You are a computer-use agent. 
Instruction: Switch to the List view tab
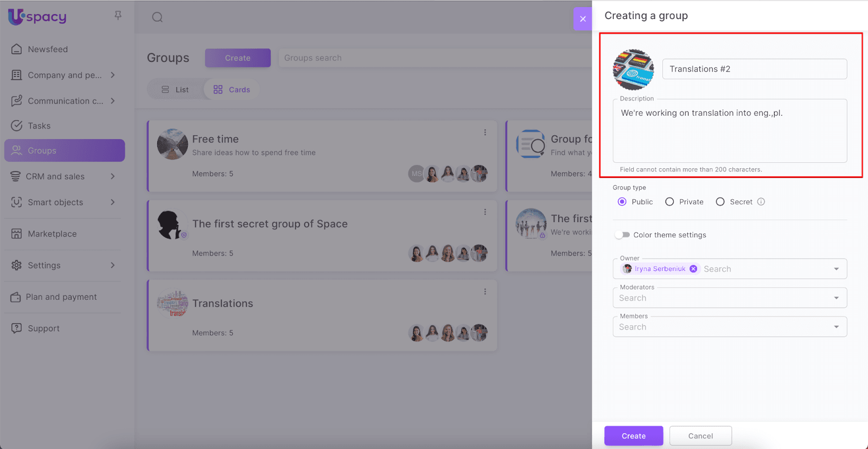point(175,90)
